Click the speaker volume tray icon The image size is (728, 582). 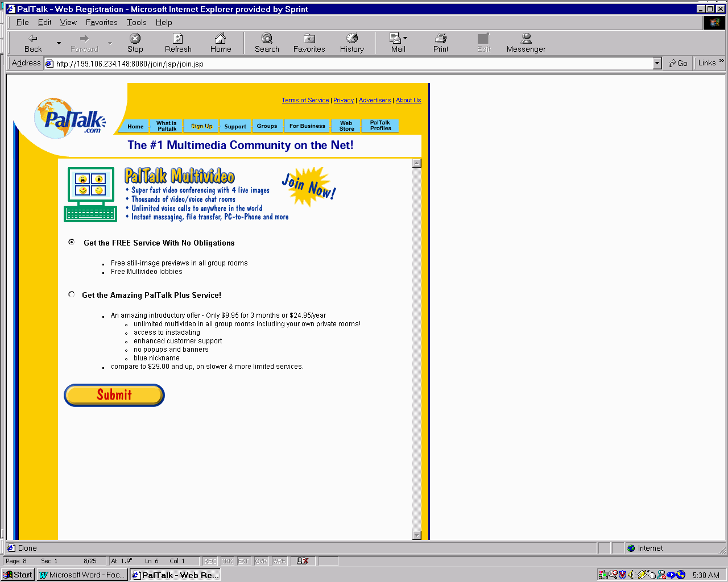click(631, 575)
